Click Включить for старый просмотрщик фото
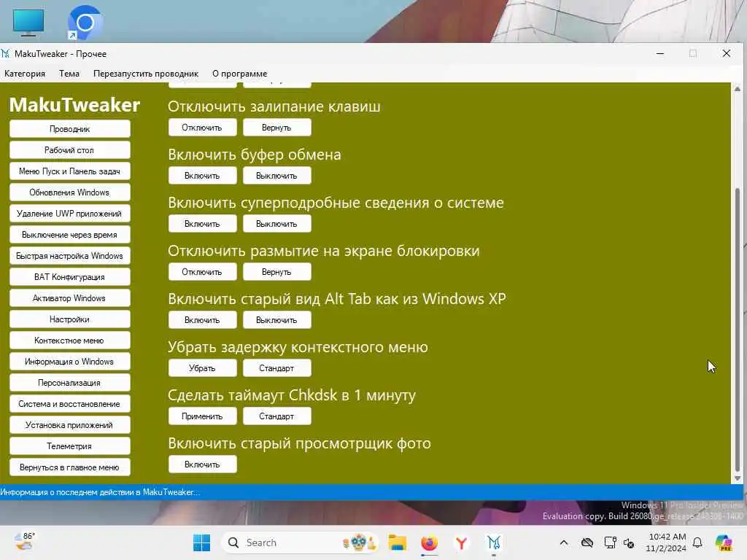This screenshot has height=560, width=747. click(203, 464)
